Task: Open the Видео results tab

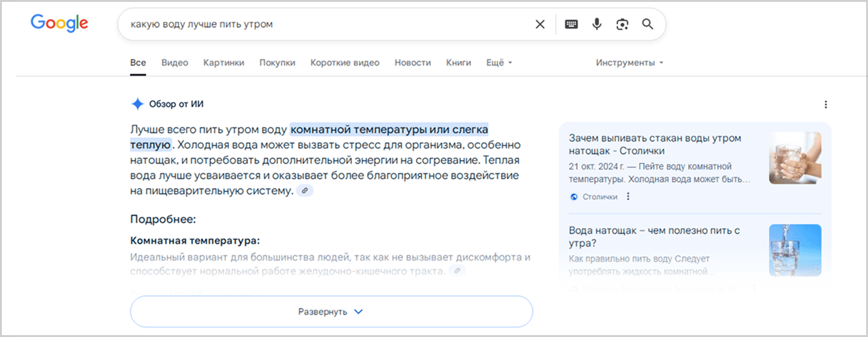Action: 175,62
